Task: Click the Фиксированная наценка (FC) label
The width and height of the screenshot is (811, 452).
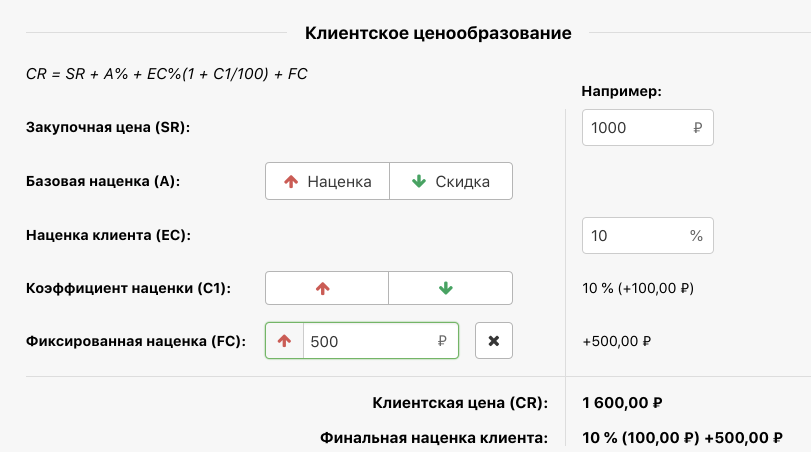Action: tap(136, 341)
